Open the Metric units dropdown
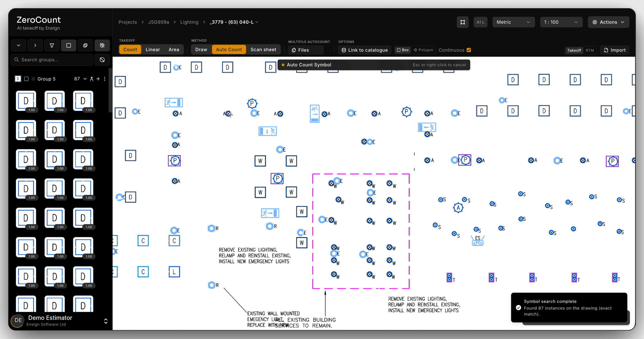 click(x=514, y=22)
